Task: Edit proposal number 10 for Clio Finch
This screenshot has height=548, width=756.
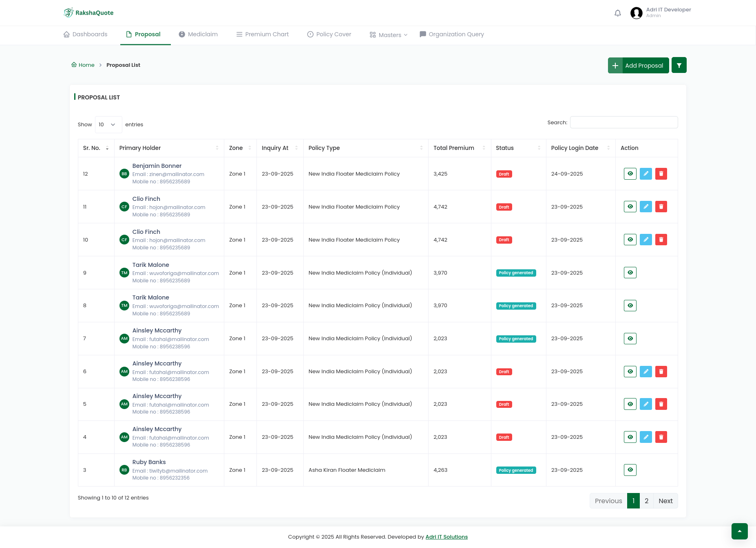Action: click(645, 240)
